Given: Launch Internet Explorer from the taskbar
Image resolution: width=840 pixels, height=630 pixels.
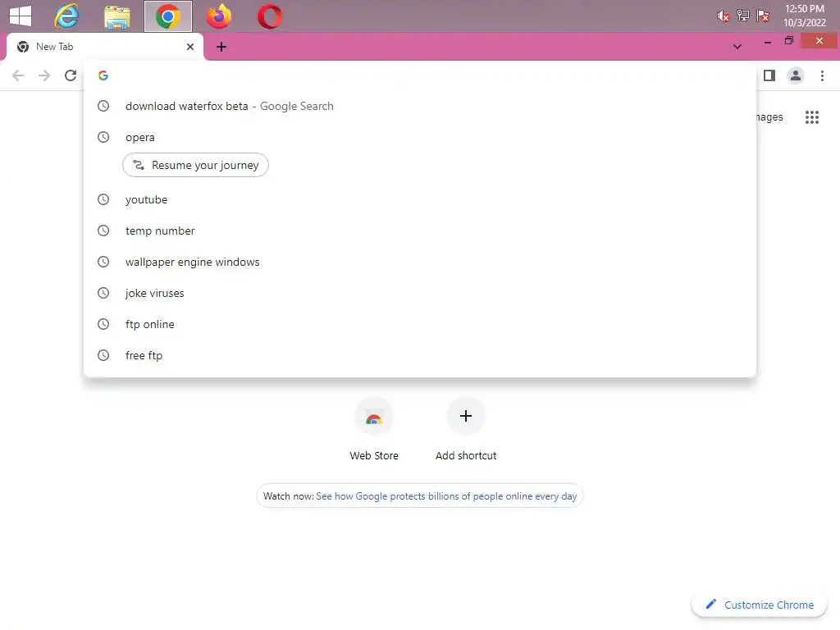Looking at the screenshot, I should (66, 16).
